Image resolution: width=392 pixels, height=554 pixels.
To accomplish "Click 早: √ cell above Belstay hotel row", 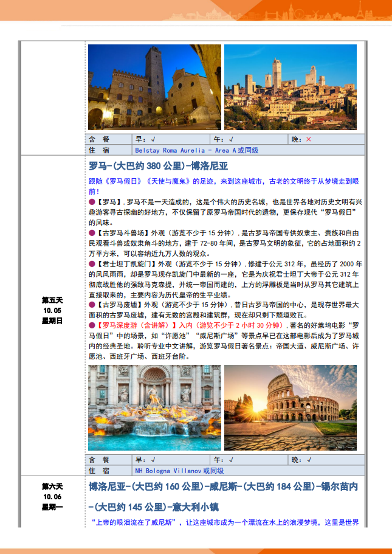I will [171, 139].
